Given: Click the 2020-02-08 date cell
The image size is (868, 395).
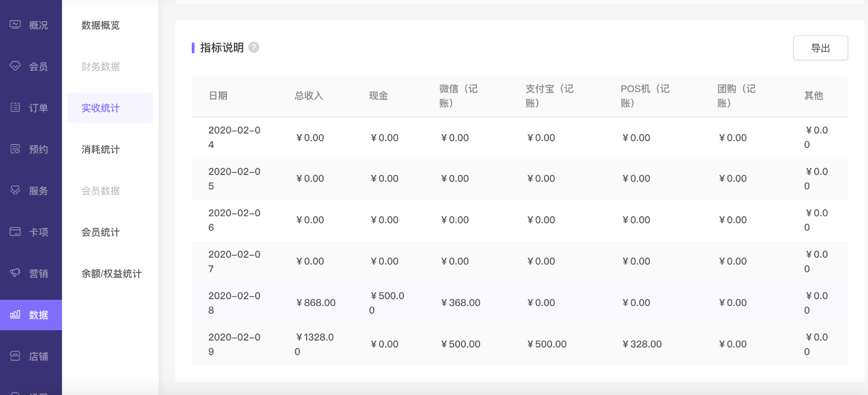Looking at the screenshot, I should pyautogui.click(x=234, y=303).
